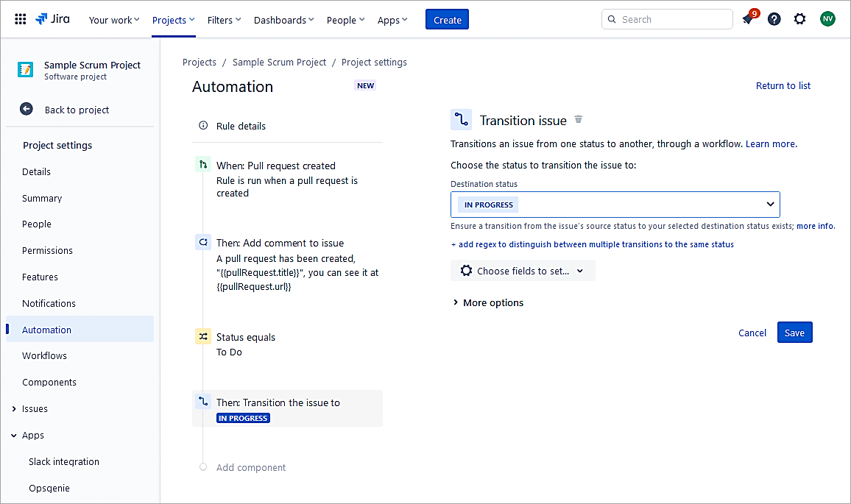Click the Save button
The image size is (851, 504).
coord(794,333)
